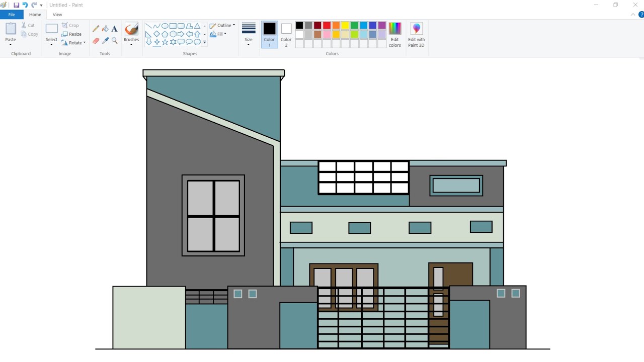Select the Line shape
The image size is (644, 362).
148,26
